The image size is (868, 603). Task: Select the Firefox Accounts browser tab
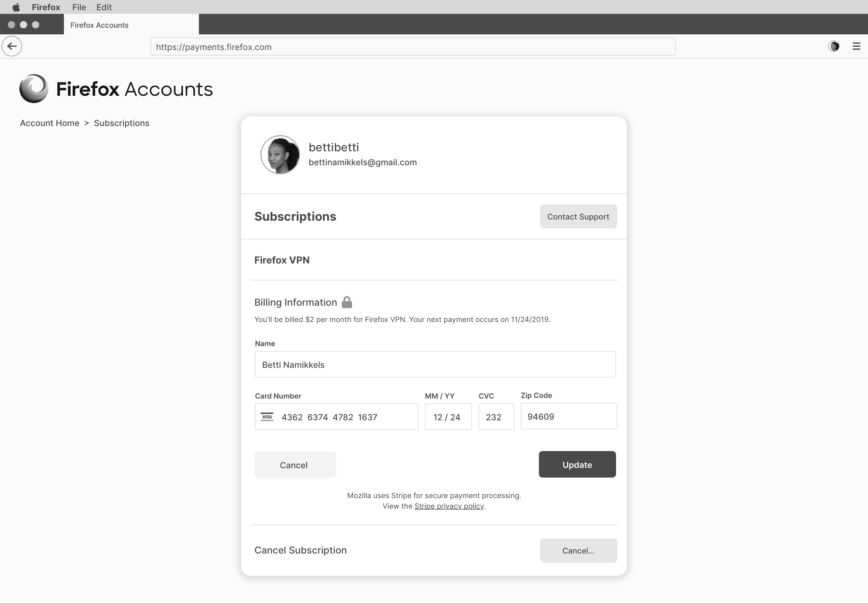pyautogui.click(x=131, y=25)
